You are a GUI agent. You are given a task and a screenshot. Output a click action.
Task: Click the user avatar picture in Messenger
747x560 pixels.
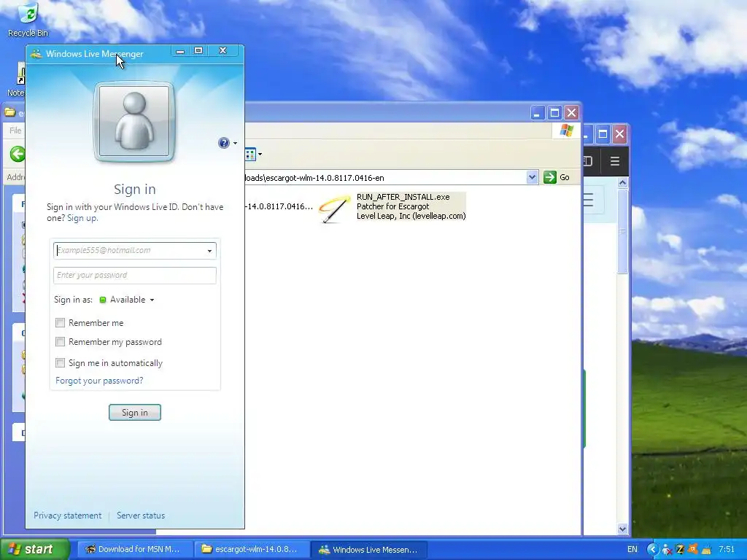pos(134,122)
